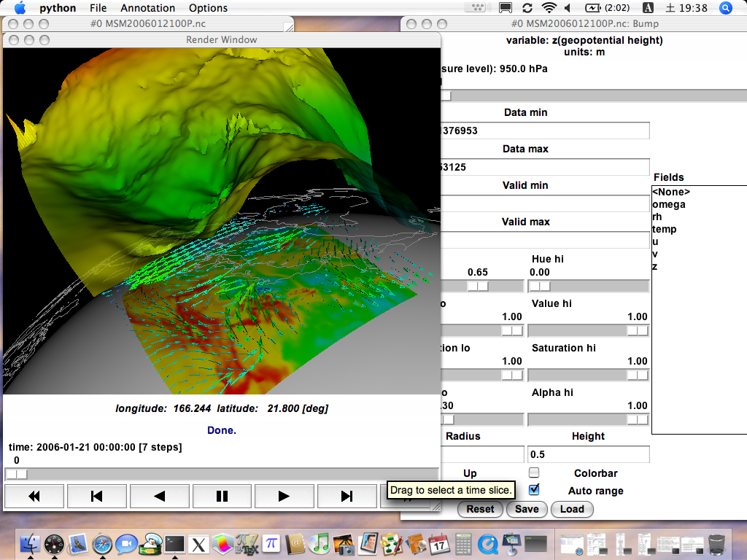Image resolution: width=747 pixels, height=560 pixels.
Task: Step to the next time frame
Action: [x=347, y=497]
